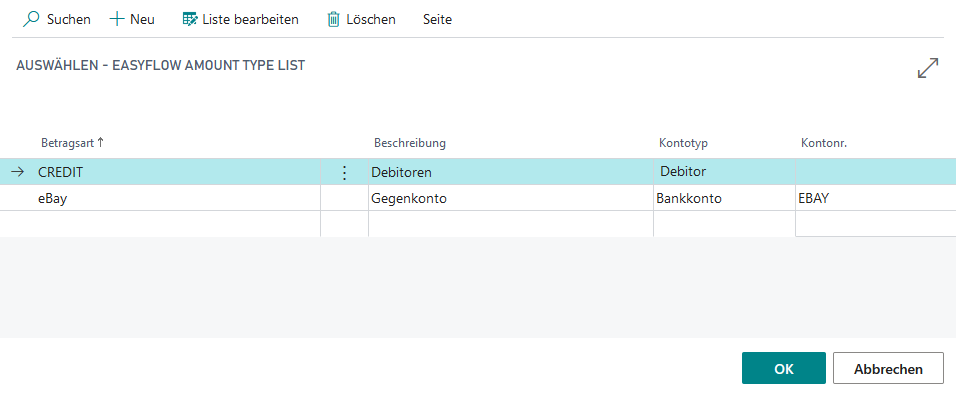The height and width of the screenshot is (395, 956).
Task: Click the Liste bearbeiten grid icon
Action: pos(190,20)
